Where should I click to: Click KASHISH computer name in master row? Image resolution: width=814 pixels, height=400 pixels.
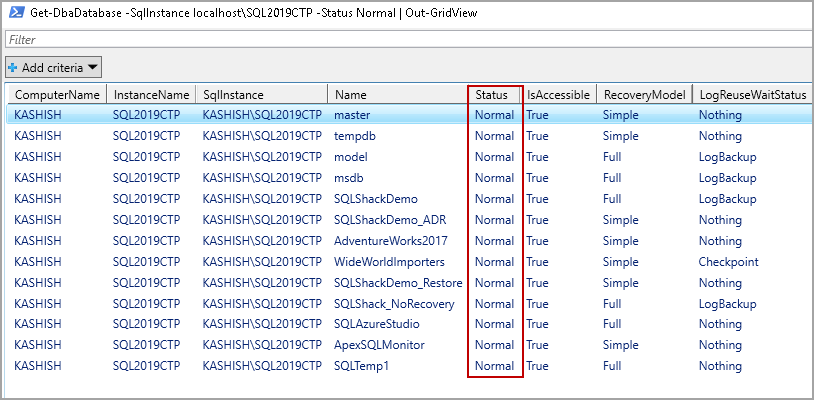[38, 115]
